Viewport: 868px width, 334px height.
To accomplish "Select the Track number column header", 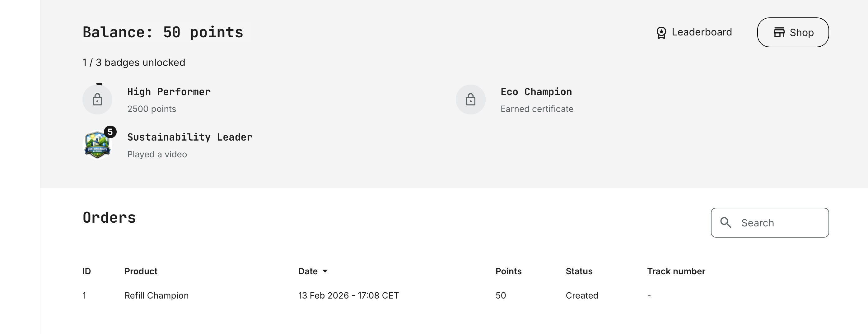I will [676, 271].
